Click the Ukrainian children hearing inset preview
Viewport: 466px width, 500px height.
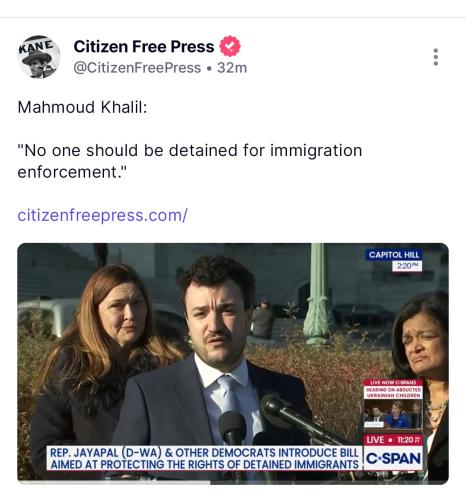tap(393, 405)
